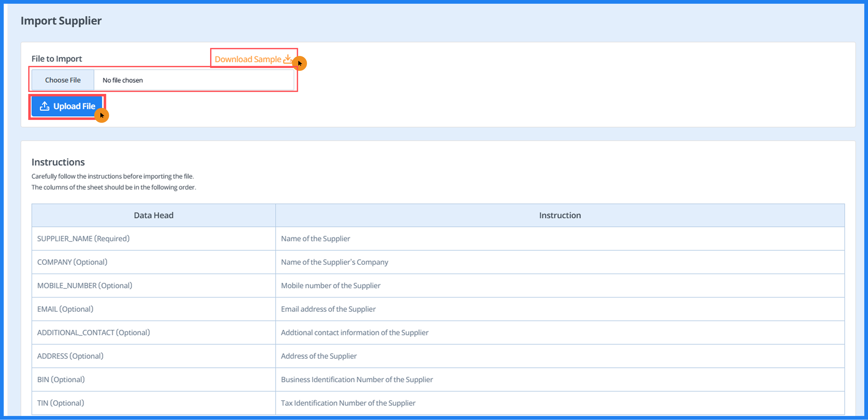
Task: Click the Instruction column header
Action: point(560,215)
